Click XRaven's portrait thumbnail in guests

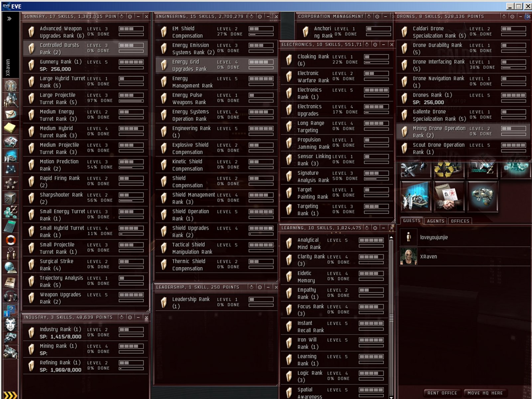click(x=408, y=257)
